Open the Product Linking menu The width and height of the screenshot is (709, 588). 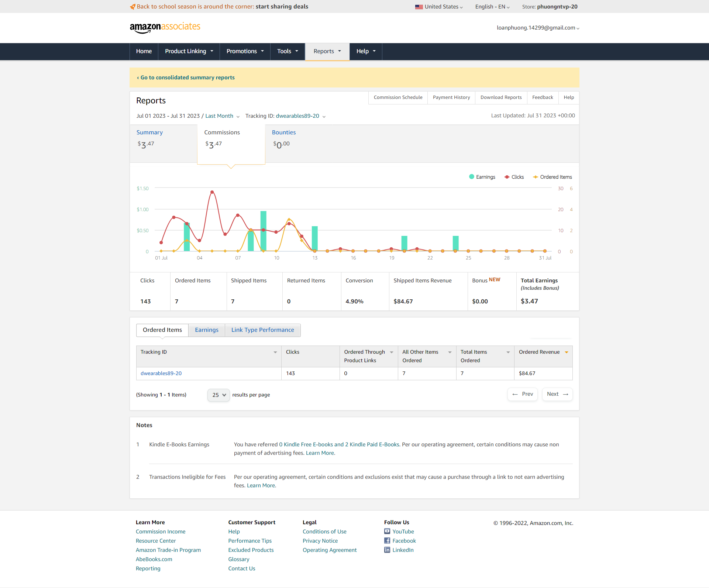(x=189, y=51)
